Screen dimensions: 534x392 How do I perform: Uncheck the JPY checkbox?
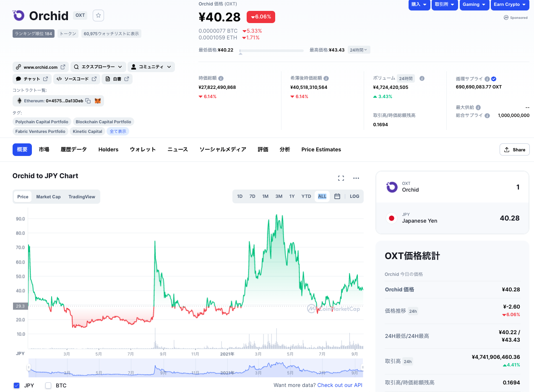[x=17, y=385]
